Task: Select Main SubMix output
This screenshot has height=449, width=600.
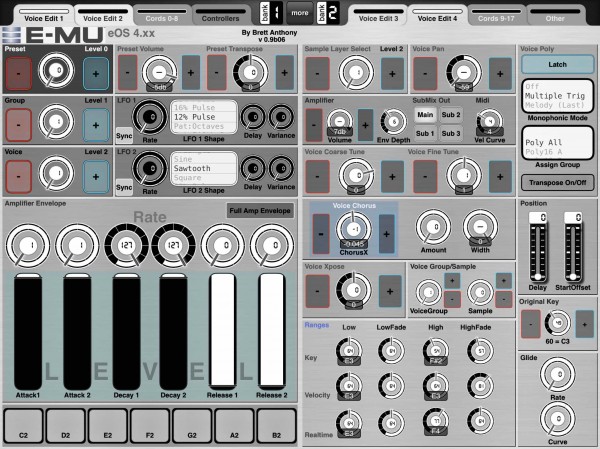Action: [x=425, y=115]
